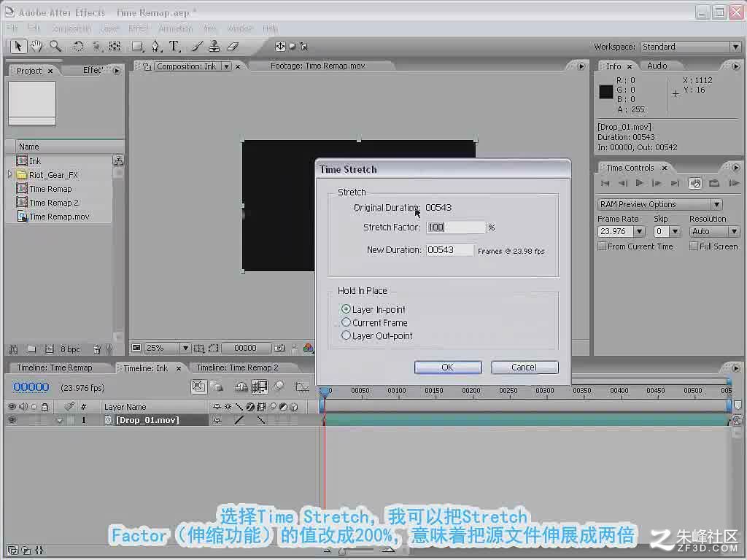Cancel the Time Stretch dialog
This screenshot has width=747, height=560.
click(x=524, y=367)
